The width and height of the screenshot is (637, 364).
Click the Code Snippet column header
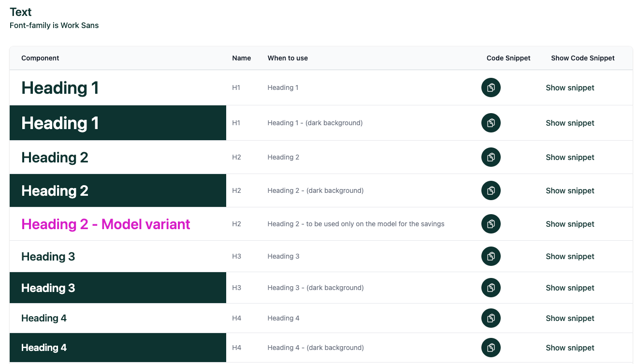click(x=508, y=58)
